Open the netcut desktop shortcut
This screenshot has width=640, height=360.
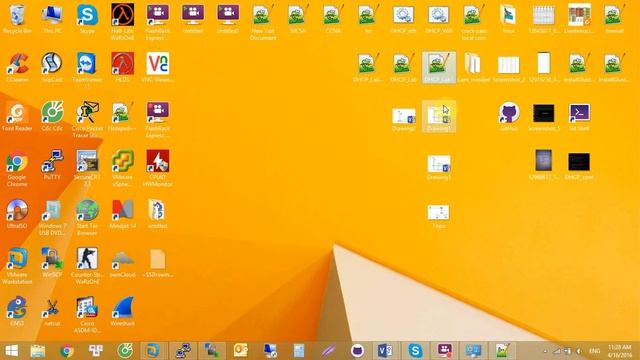coord(52,311)
